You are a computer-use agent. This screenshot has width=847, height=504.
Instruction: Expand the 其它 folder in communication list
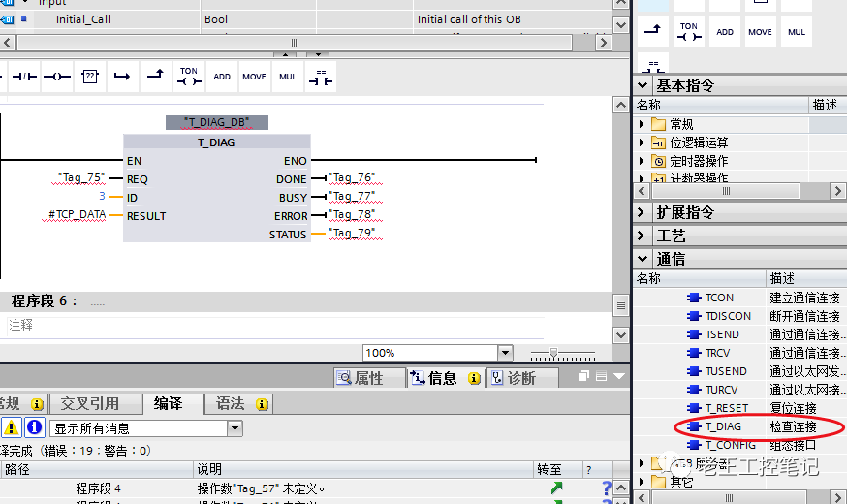(x=642, y=481)
